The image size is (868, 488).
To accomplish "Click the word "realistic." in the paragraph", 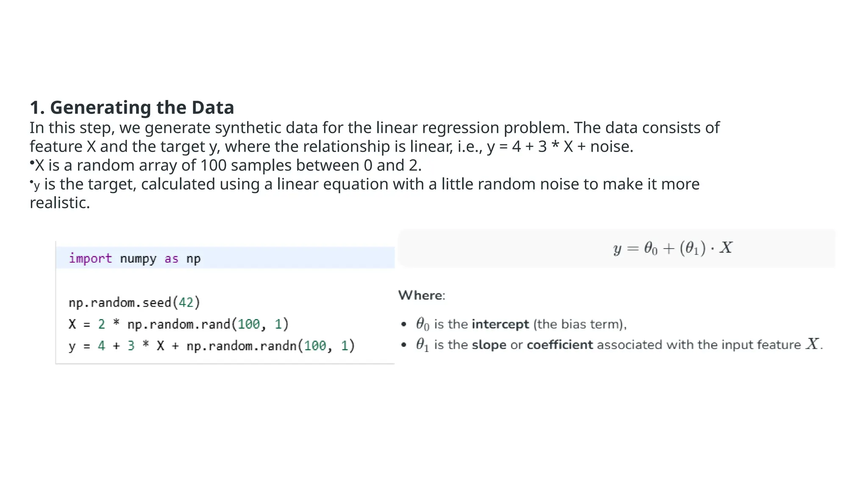I will (60, 203).
